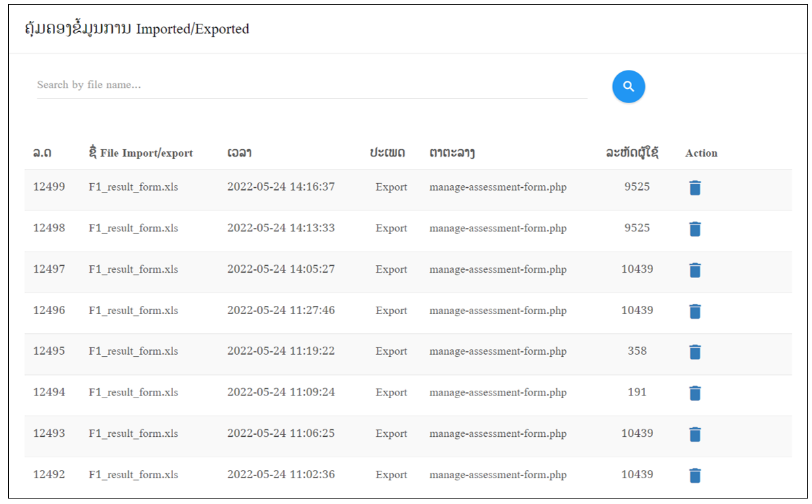Delete record 12499 with trash icon
This screenshot has width=812, height=504.
(695, 187)
